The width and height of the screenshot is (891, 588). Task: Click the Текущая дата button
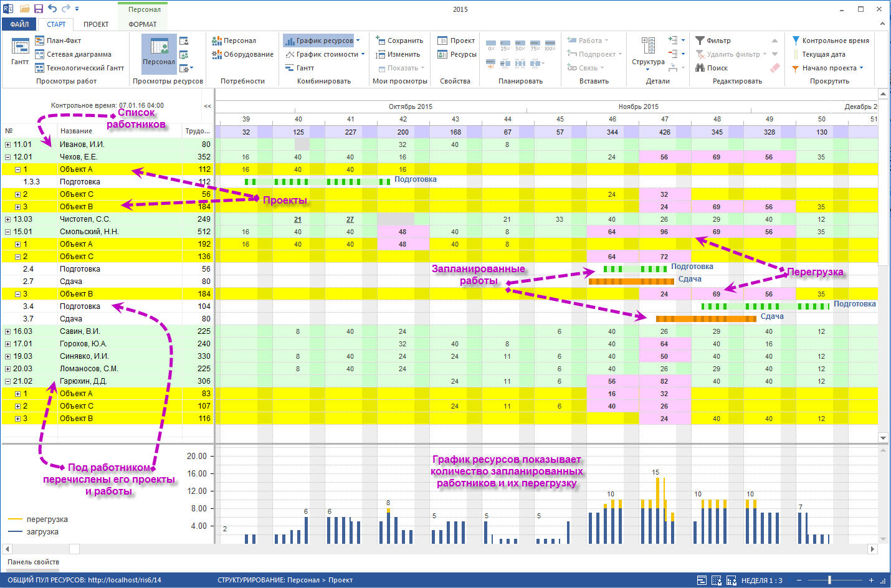pyautogui.click(x=819, y=54)
